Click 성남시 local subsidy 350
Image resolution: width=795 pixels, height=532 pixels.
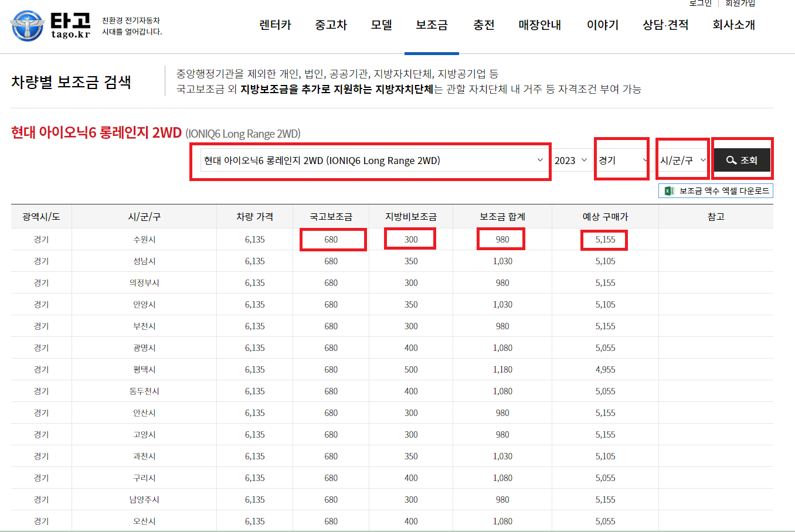click(411, 261)
